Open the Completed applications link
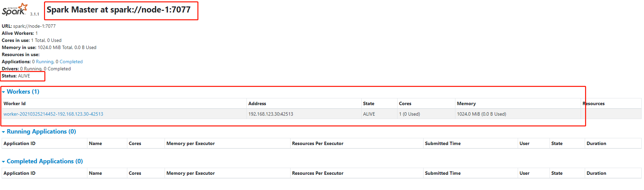Image resolution: width=644 pixels, height=190 pixels. pyautogui.click(x=71, y=62)
